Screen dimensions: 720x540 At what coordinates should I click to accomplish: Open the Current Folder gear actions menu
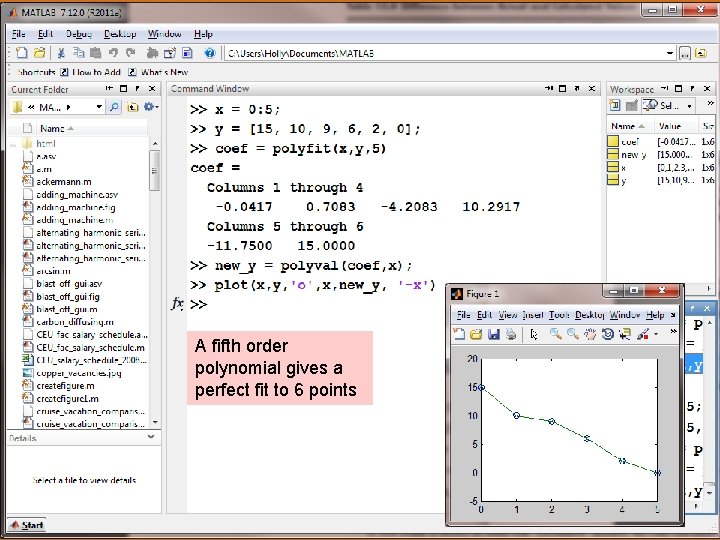point(151,107)
